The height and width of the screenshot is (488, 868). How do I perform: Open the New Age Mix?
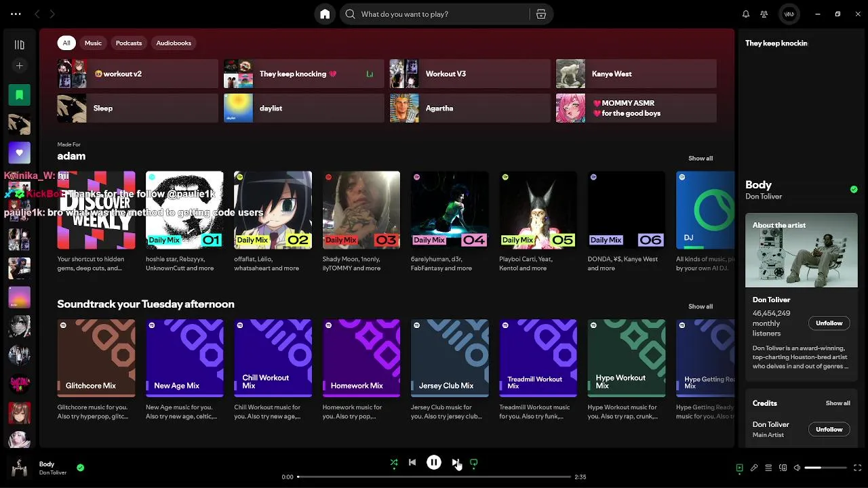coord(184,359)
